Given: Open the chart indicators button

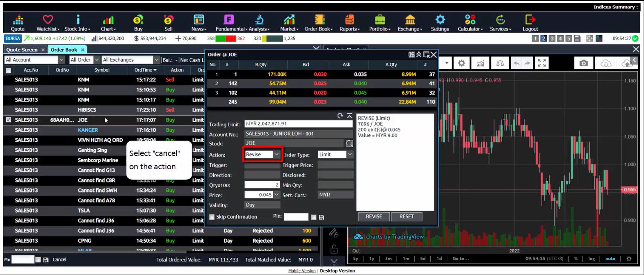Looking at the screenshot, I should point(480,63).
